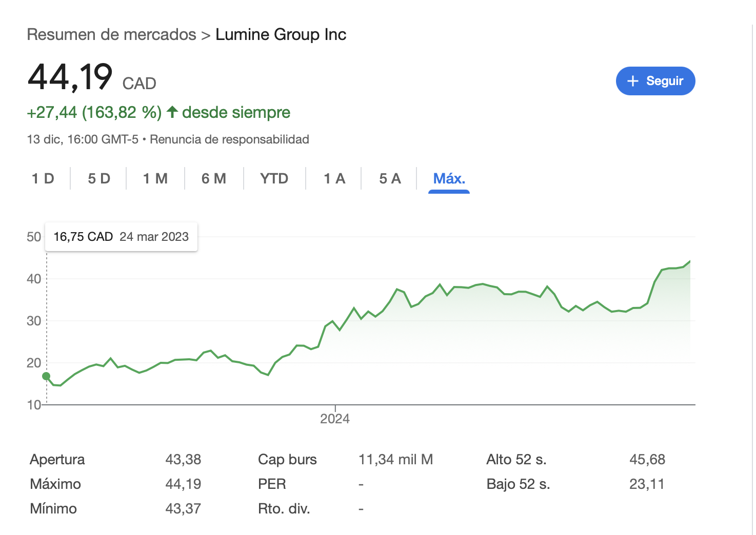Click the 44,19 price value
The image size is (756, 535).
pyautogui.click(x=70, y=77)
